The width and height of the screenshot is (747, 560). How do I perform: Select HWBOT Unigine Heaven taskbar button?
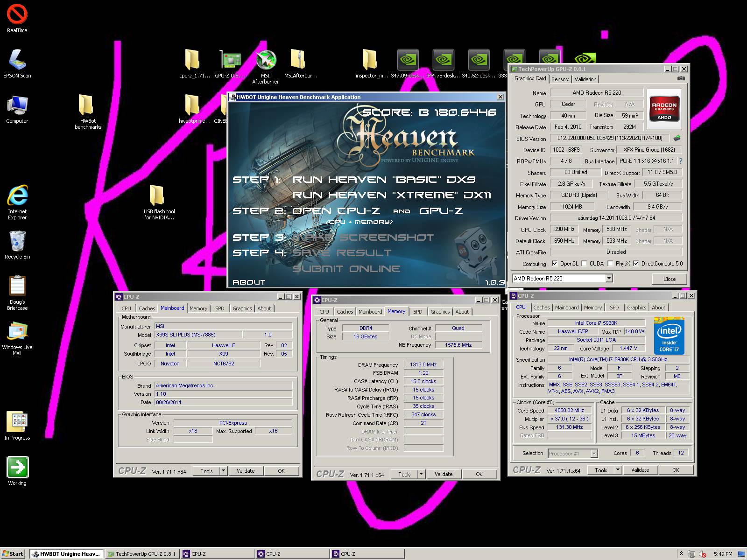point(67,554)
